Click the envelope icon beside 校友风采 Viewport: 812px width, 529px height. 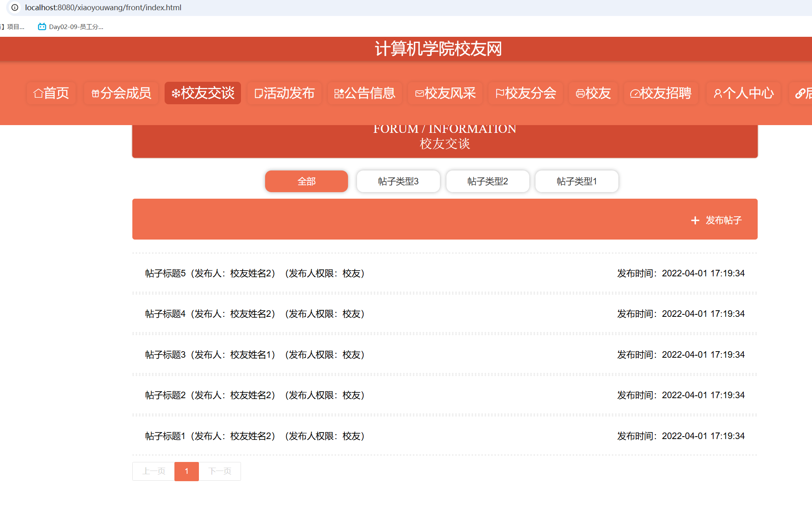point(419,94)
